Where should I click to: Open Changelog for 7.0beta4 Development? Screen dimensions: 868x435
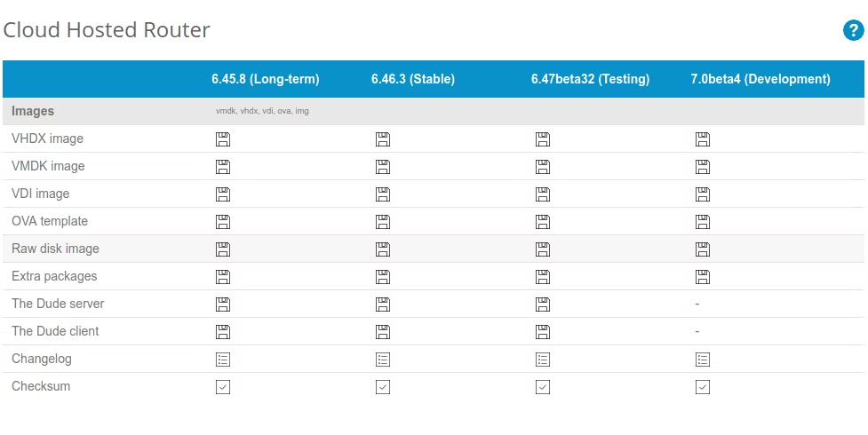[x=703, y=360]
